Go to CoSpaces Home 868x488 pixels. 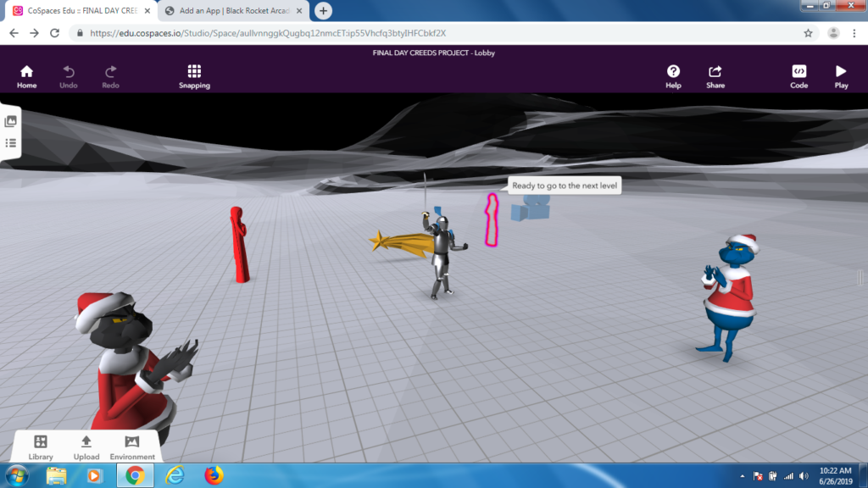[x=26, y=76]
